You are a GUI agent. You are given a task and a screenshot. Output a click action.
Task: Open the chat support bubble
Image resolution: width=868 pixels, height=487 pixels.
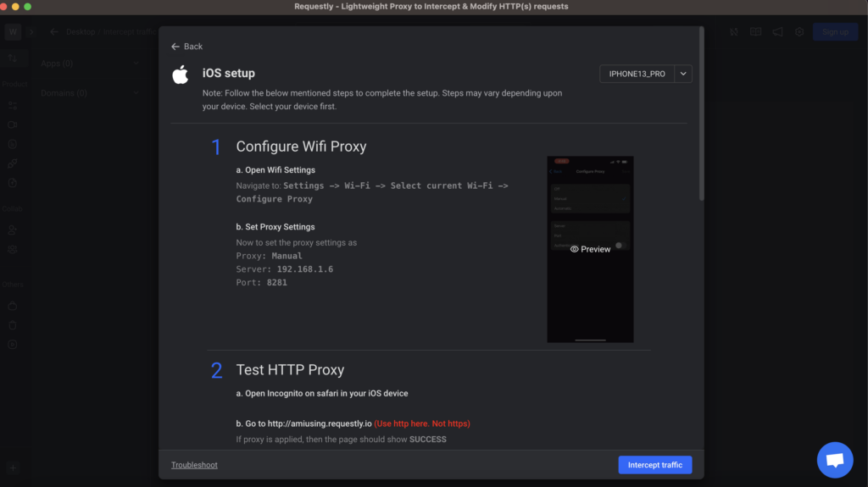click(834, 460)
